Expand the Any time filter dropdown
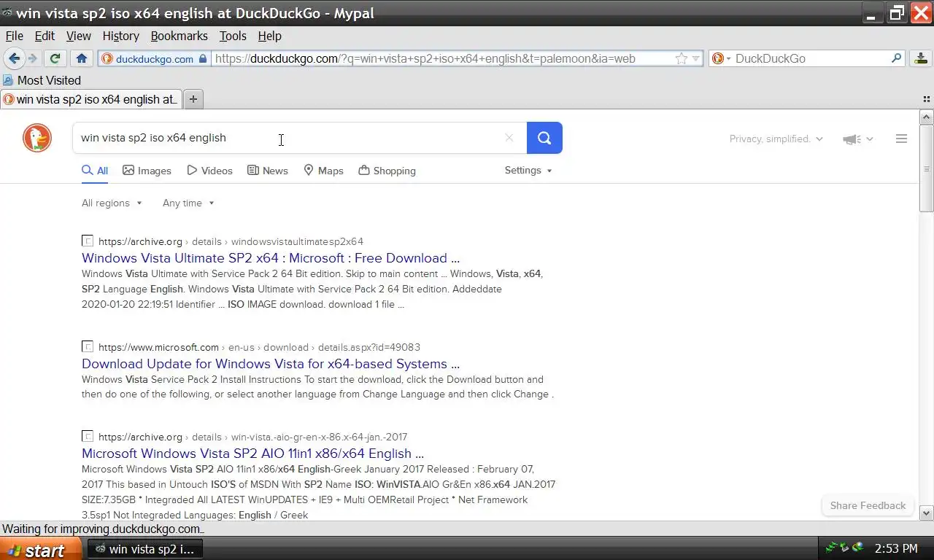Image resolution: width=934 pixels, height=560 pixels. 188,203
